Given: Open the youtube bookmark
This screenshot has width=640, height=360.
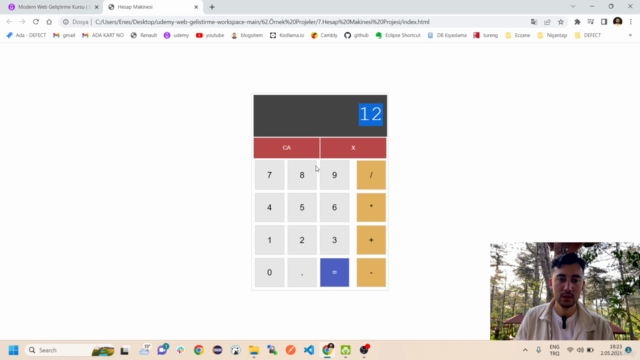Looking at the screenshot, I should [x=210, y=36].
